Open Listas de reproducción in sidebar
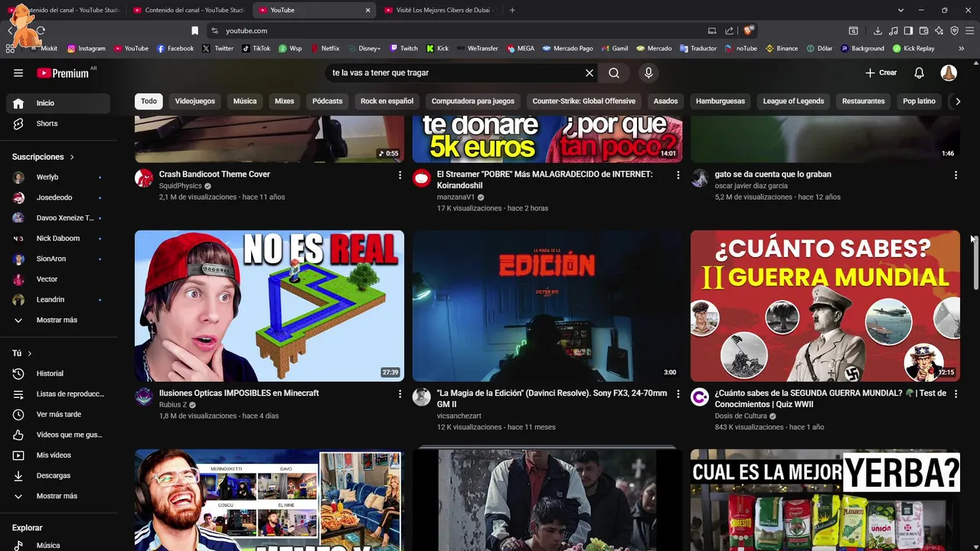This screenshot has width=980, height=551. (58, 394)
